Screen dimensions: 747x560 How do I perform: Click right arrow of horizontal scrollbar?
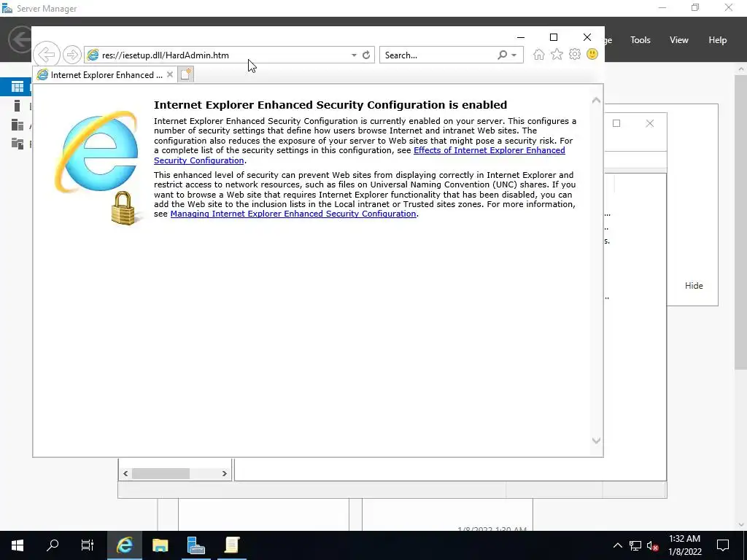click(225, 473)
